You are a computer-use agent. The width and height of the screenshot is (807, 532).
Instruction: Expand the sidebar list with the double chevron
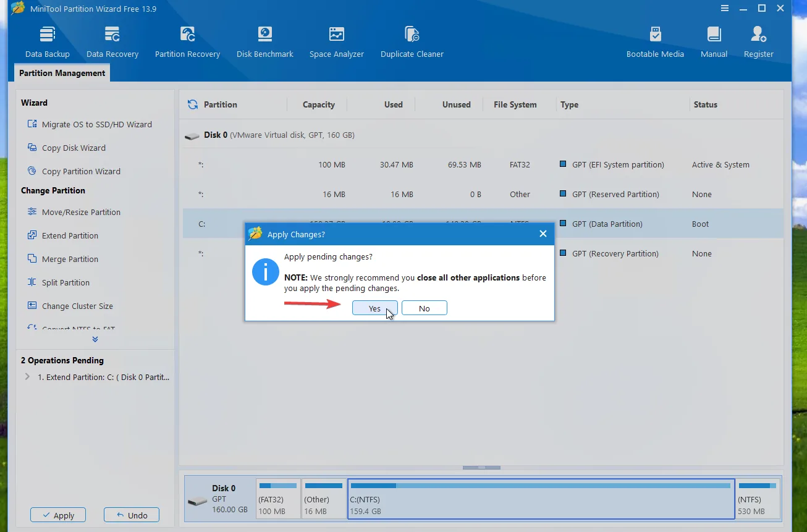(x=95, y=339)
